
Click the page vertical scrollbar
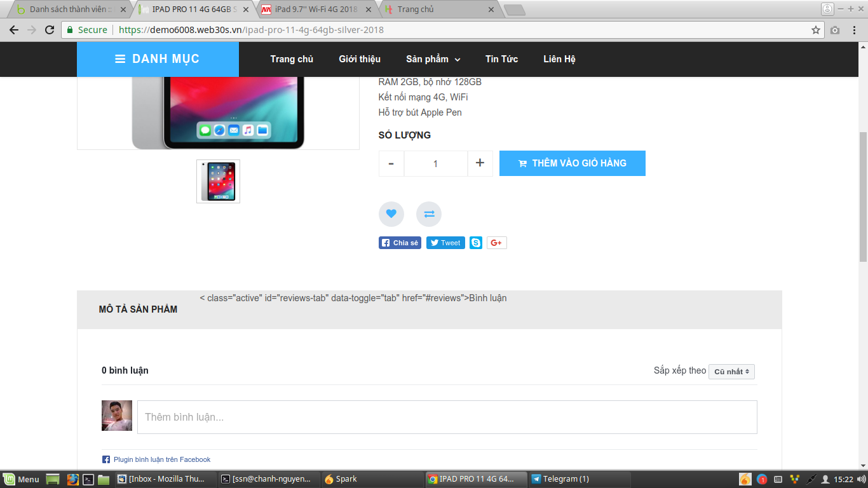tap(863, 197)
